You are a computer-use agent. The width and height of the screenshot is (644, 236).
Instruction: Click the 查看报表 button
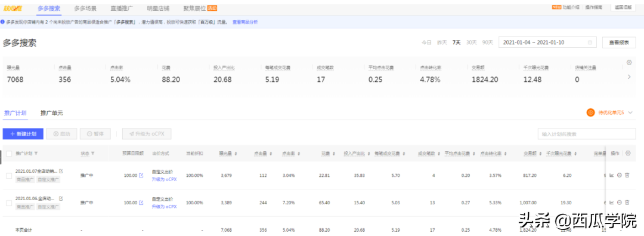pyautogui.click(x=619, y=42)
